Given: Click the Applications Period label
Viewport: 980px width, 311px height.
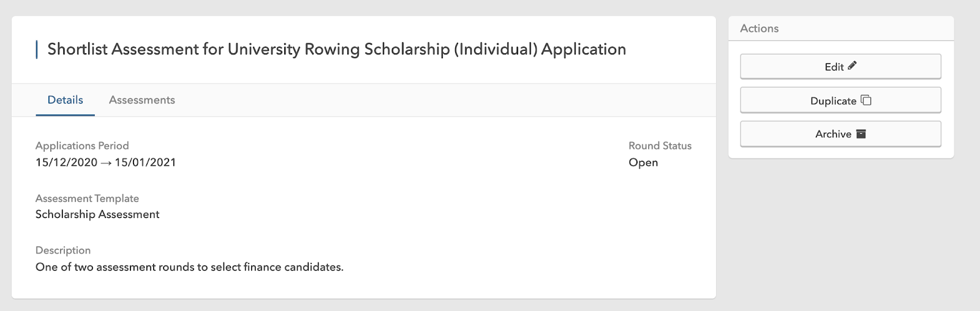Looking at the screenshot, I should [x=82, y=146].
